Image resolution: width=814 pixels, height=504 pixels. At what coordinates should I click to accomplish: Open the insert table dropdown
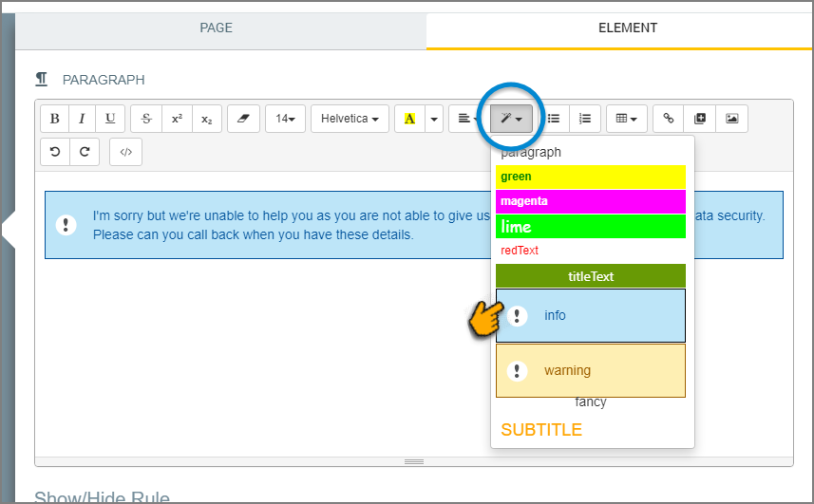point(627,119)
